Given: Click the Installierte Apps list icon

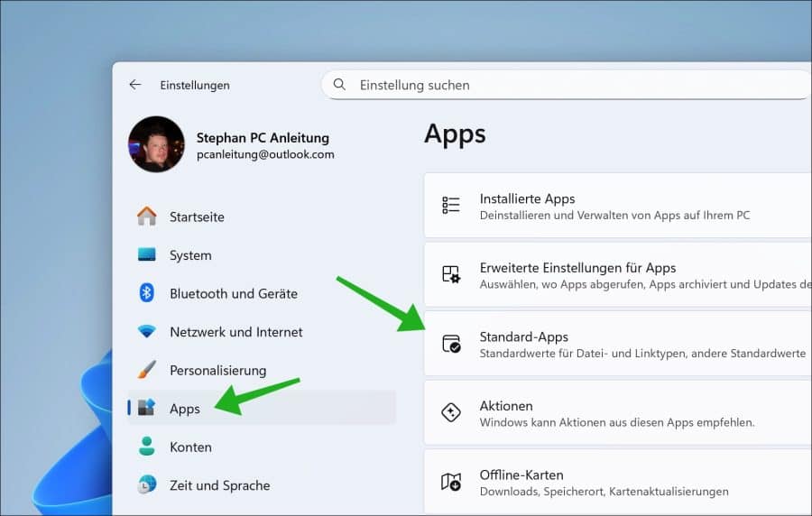Looking at the screenshot, I should pyautogui.click(x=451, y=206).
